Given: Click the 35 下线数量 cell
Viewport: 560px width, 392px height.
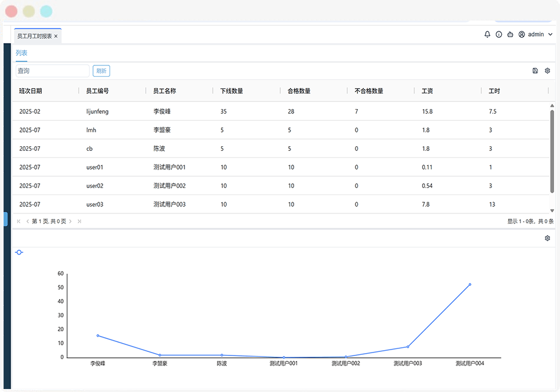Looking at the screenshot, I should (223, 111).
